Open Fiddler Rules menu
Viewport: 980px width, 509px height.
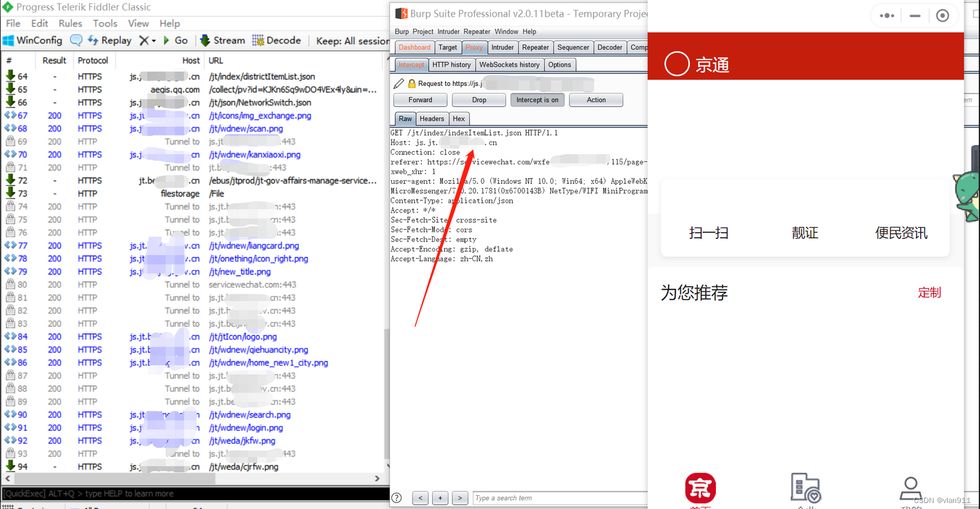70,23
